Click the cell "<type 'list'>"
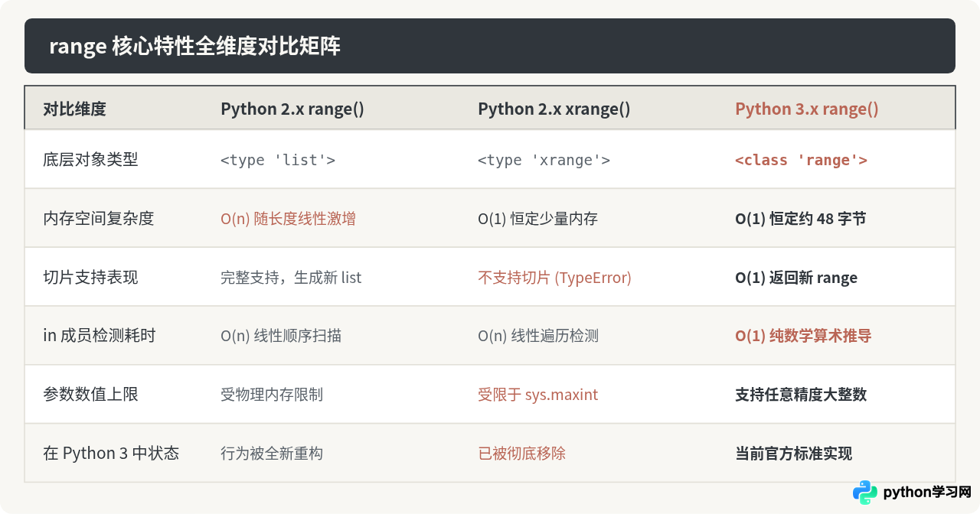The width and height of the screenshot is (980, 514). [x=278, y=160]
